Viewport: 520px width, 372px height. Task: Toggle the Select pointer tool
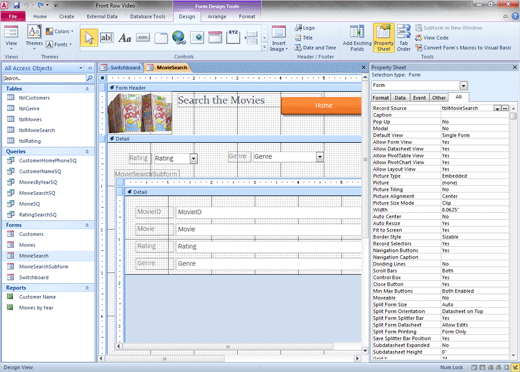(x=89, y=38)
